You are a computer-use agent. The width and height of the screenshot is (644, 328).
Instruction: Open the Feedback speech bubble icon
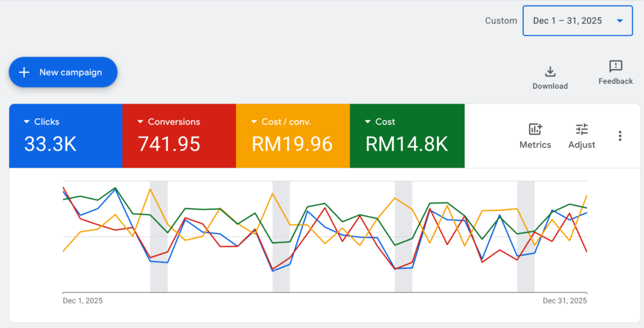coord(616,67)
